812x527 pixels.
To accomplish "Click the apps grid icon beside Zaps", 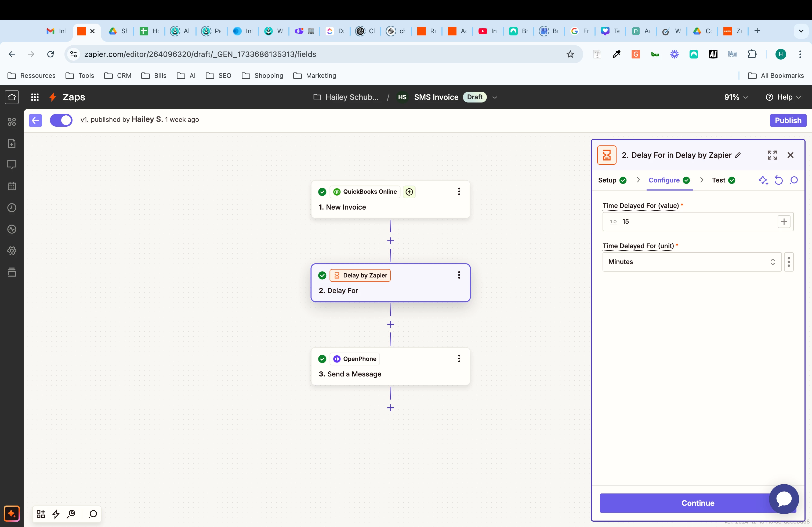I will point(35,97).
